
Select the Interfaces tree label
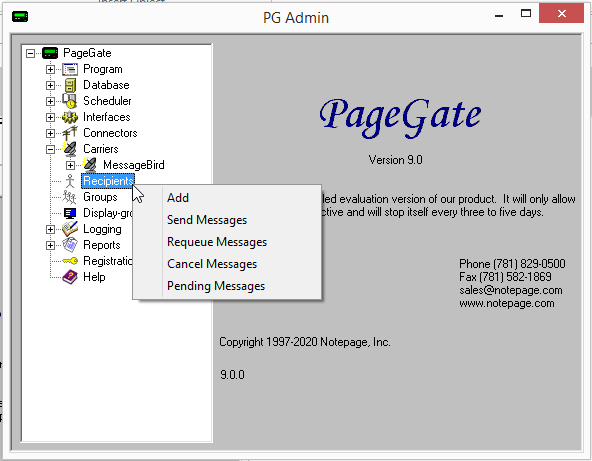click(106, 117)
